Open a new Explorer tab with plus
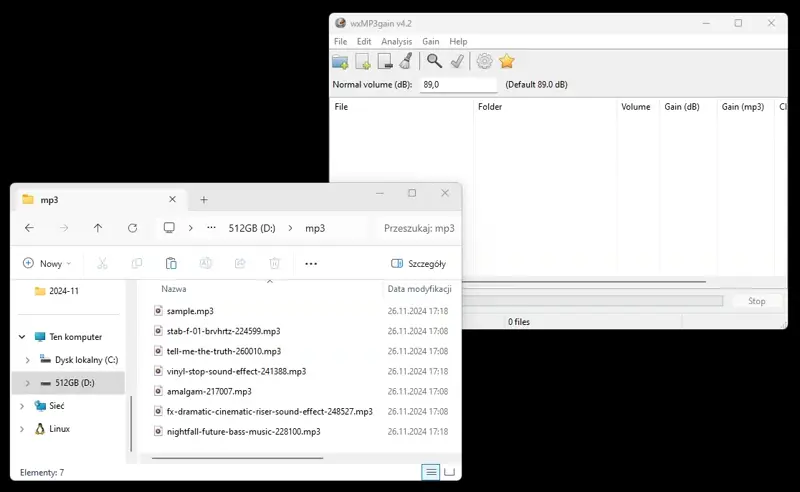800x492 pixels. [x=204, y=200]
